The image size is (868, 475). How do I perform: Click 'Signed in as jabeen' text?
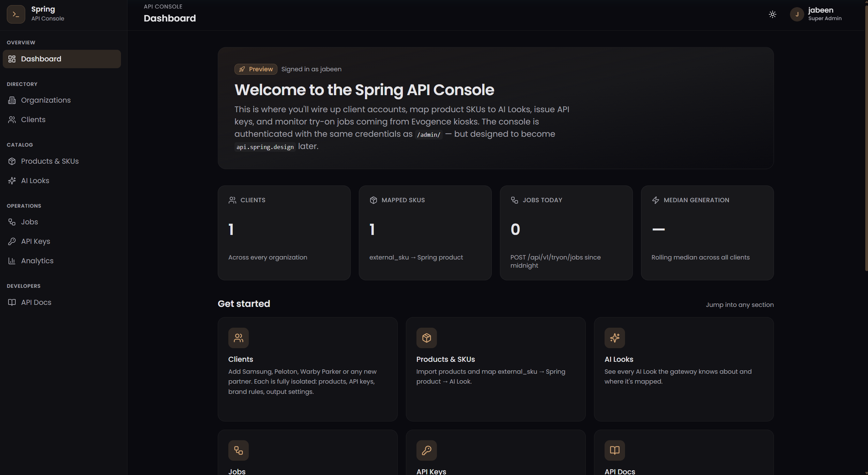click(x=311, y=69)
